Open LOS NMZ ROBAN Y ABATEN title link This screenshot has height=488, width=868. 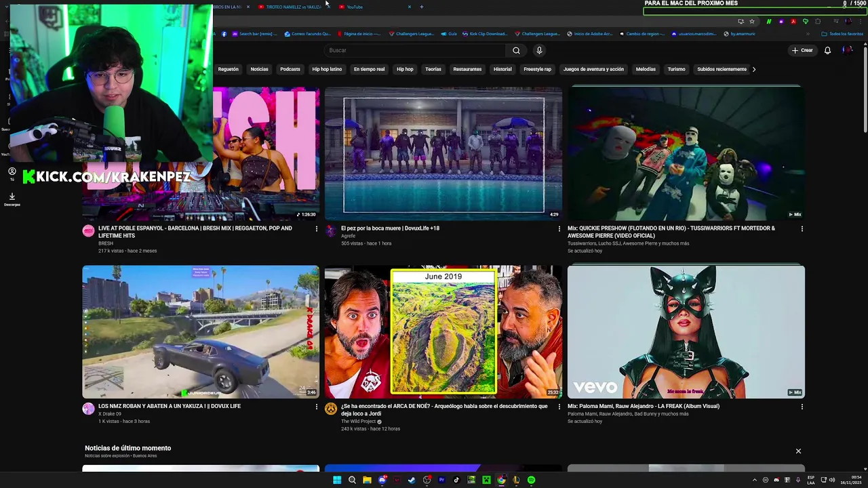(x=170, y=406)
